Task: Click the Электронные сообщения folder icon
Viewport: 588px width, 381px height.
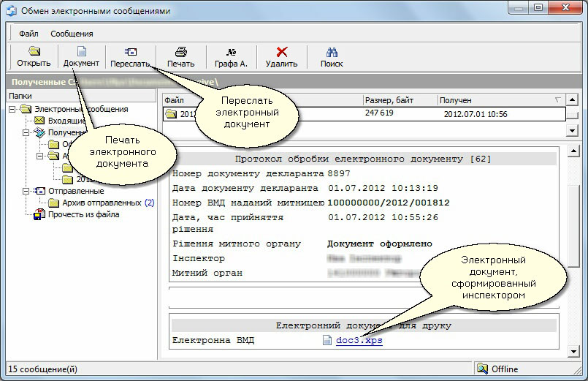Action: point(26,109)
